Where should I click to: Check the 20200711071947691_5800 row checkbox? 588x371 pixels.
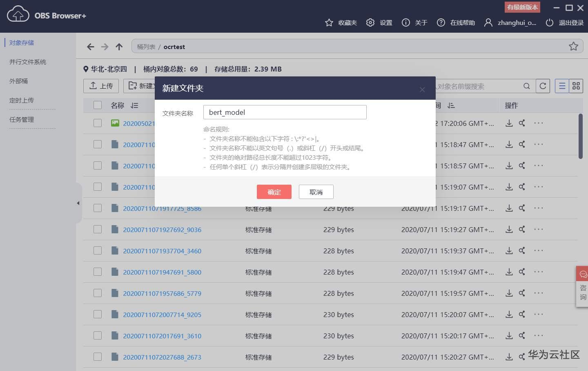click(x=98, y=272)
